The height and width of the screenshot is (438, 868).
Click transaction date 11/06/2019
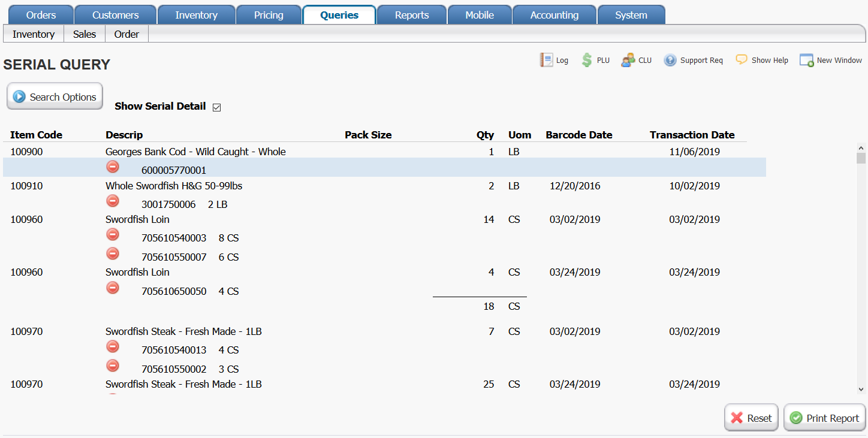694,152
